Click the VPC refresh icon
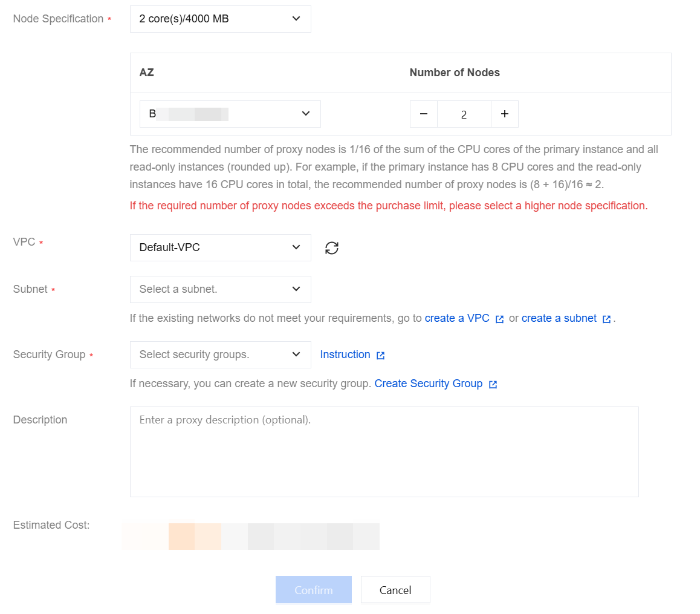700x614 pixels. 332,247
